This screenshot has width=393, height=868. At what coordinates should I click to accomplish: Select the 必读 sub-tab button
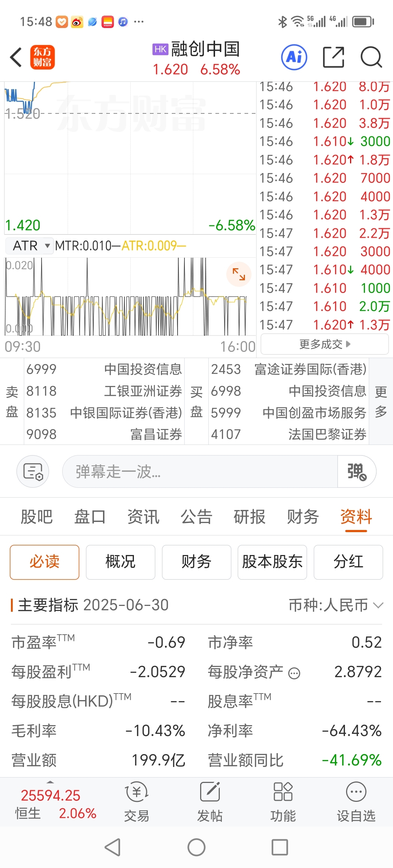(x=44, y=562)
